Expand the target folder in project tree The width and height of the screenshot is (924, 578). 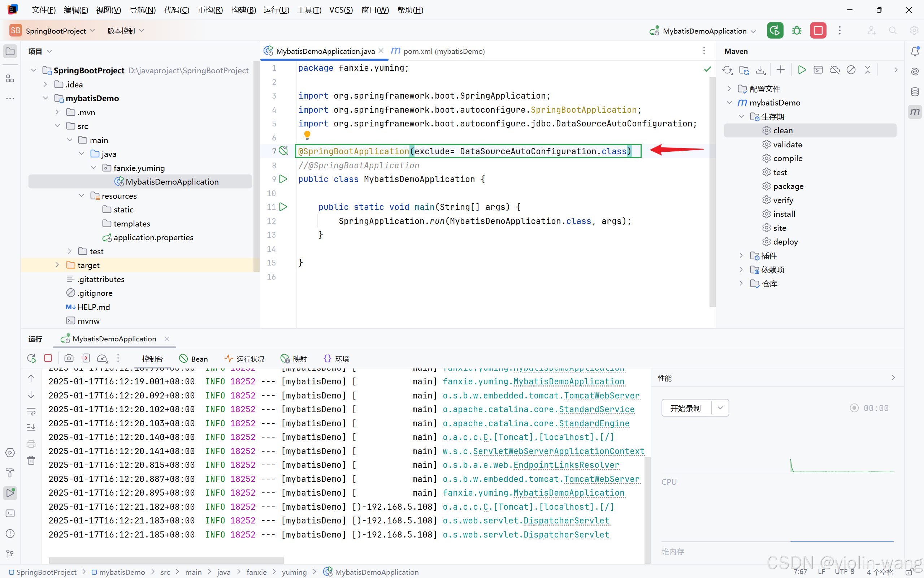57,265
